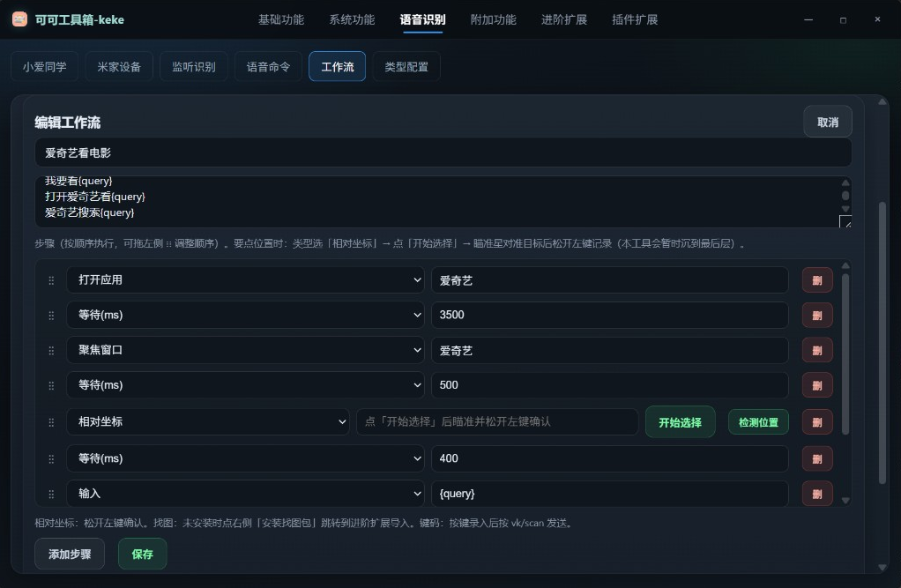Open step type dropdown beside 400

(245, 458)
